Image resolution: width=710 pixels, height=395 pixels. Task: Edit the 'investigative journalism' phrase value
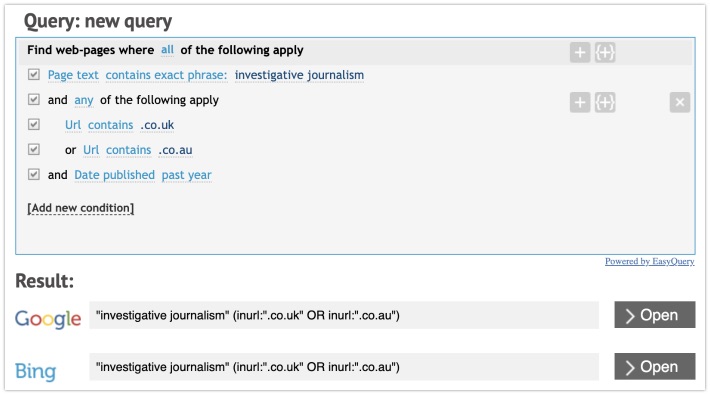299,75
